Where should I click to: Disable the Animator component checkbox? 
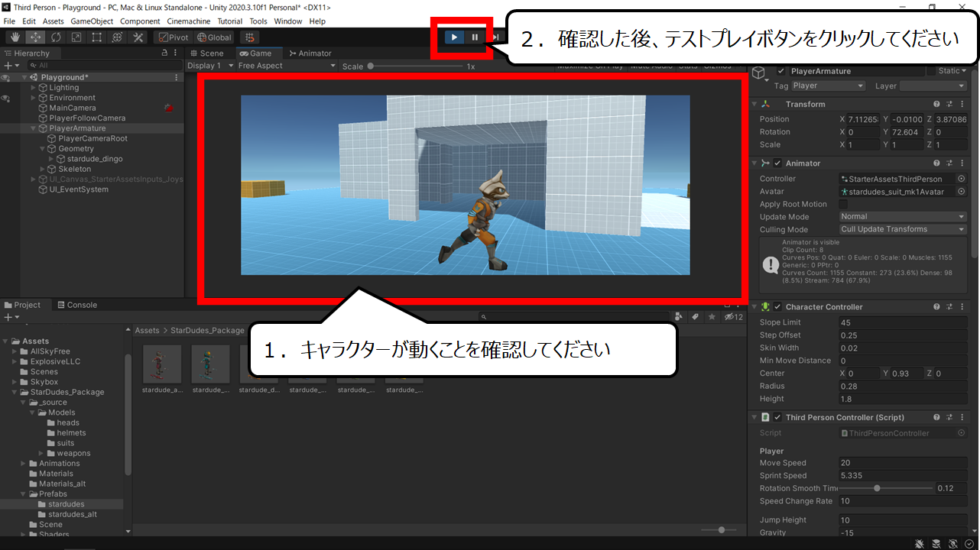tap(777, 163)
